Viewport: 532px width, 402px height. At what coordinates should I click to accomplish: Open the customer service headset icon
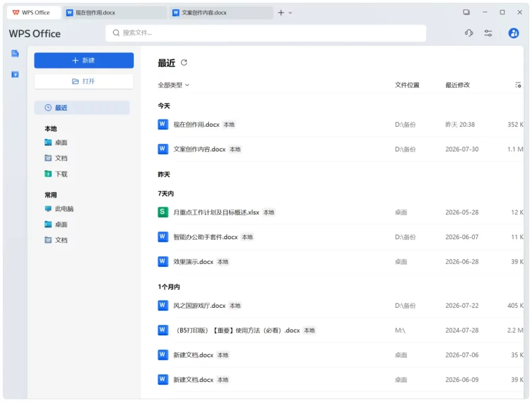[x=469, y=33]
